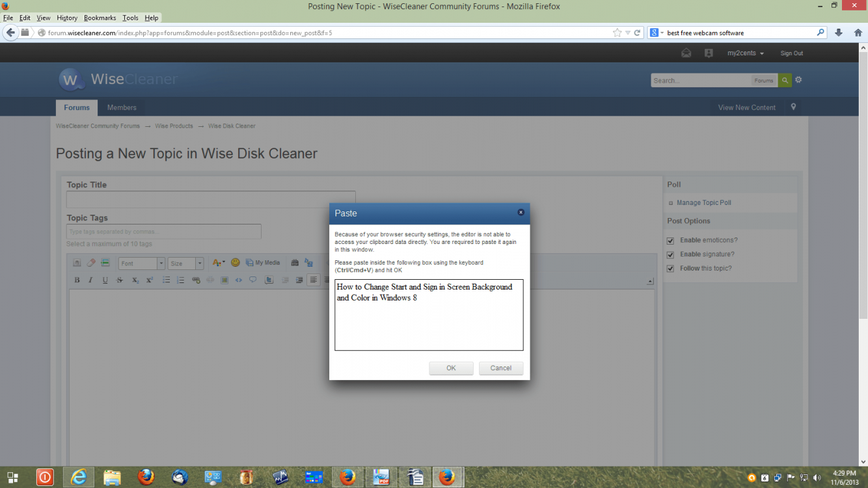Click the Topic Title input field
868x488 pixels.
point(211,199)
